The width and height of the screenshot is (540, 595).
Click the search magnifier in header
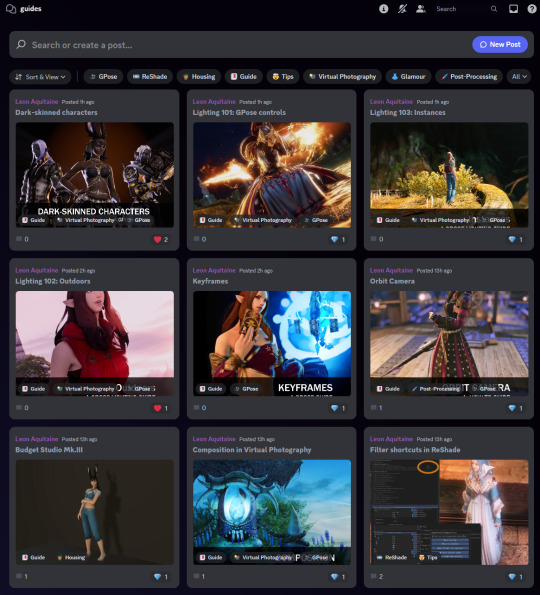coord(494,9)
